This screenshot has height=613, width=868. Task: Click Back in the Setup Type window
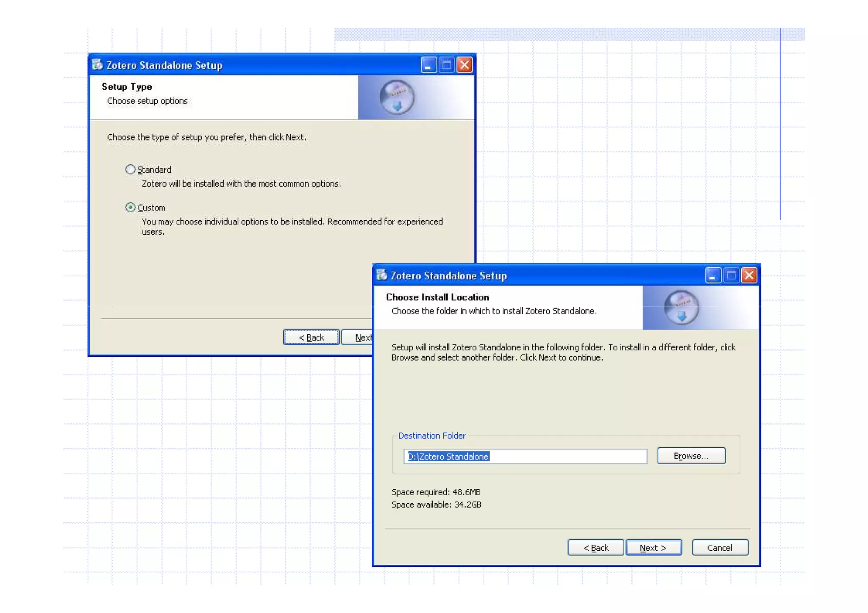311,337
